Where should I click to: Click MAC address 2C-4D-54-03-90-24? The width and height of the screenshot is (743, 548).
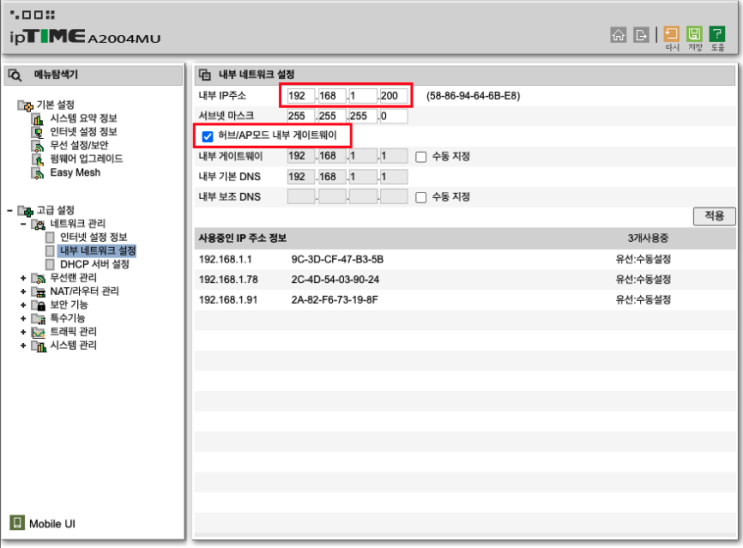tap(335, 280)
